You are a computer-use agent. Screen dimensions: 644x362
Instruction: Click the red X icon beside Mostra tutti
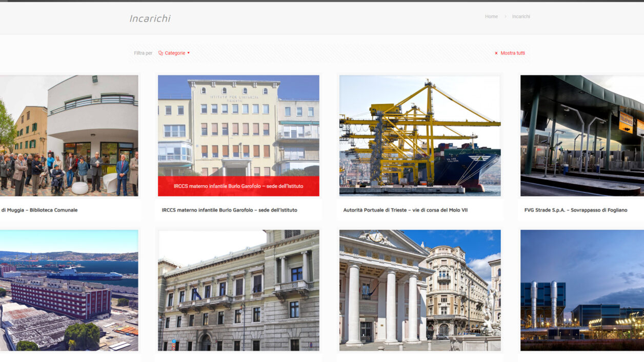click(496, 53)
